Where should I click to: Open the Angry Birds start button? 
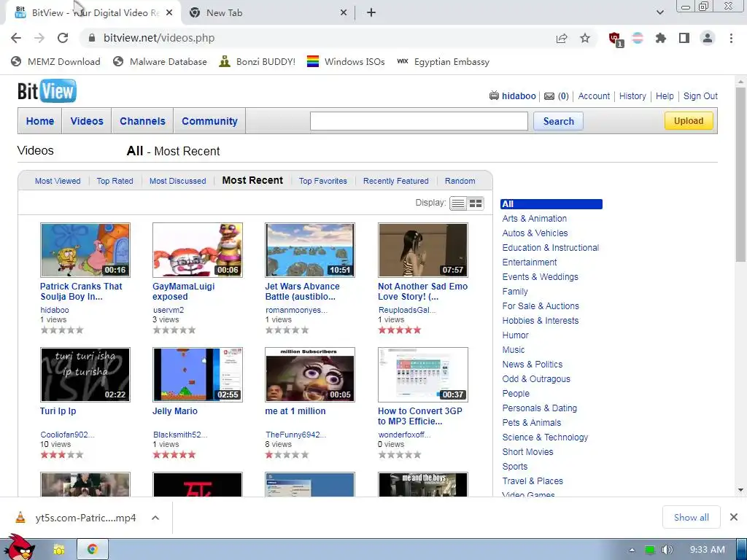point(19,547)
